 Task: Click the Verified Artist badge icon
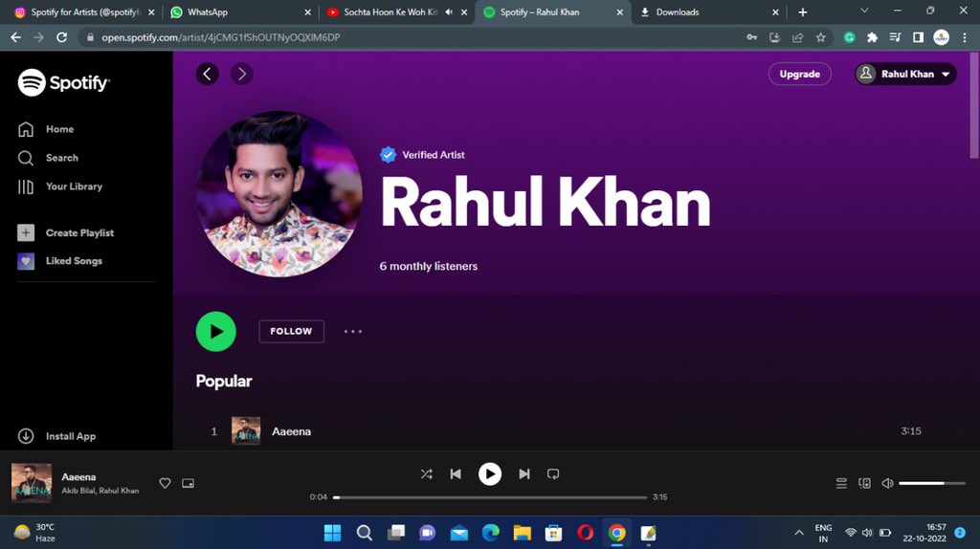pos(389,154)
